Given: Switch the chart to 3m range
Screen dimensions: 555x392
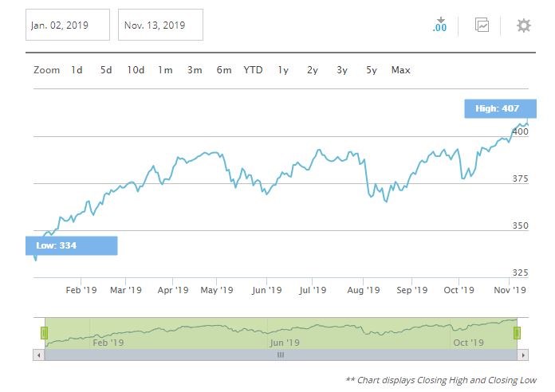Looking at the screenshot, I should tap(195, 70).
